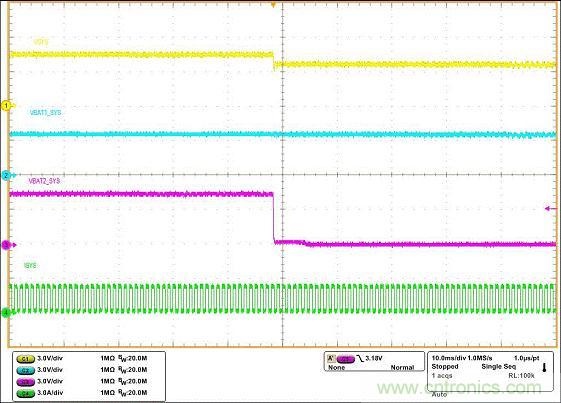This screenshot has width=561, height=403.
Task: Select the magenta channel 3 ground marker
Action: click(x=7, y=245)
